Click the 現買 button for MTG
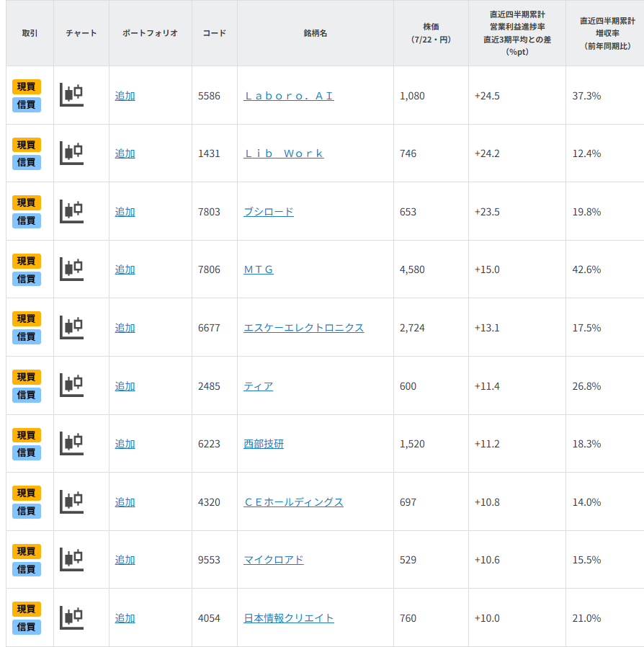This screenshot has width=644, height=647. point(27,261)
